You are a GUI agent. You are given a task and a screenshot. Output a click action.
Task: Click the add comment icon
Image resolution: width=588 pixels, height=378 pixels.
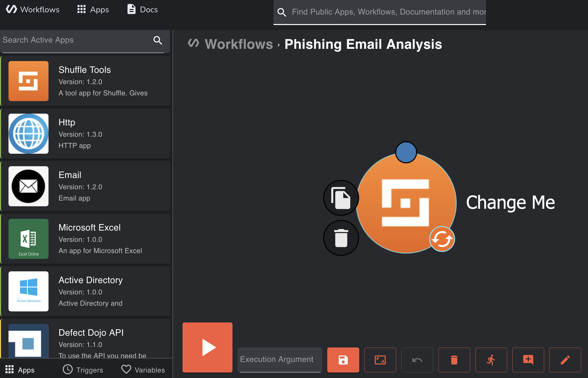pos(528,360)
